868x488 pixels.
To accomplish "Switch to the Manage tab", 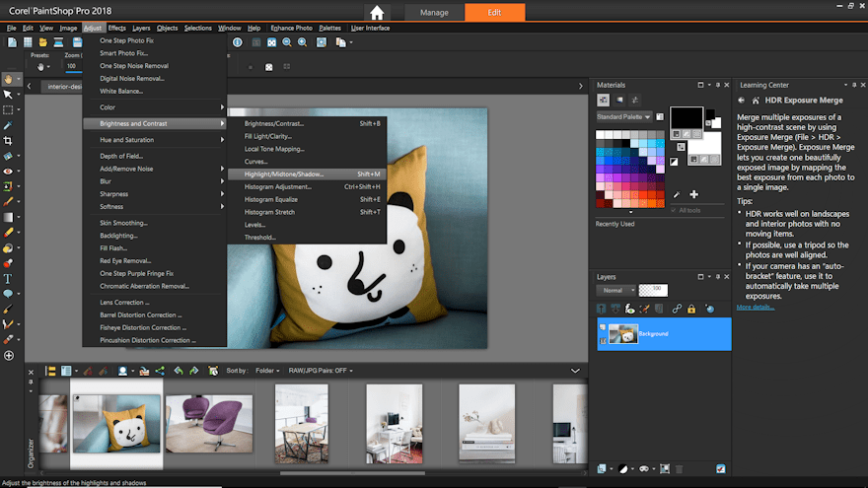I will [434, 13].
